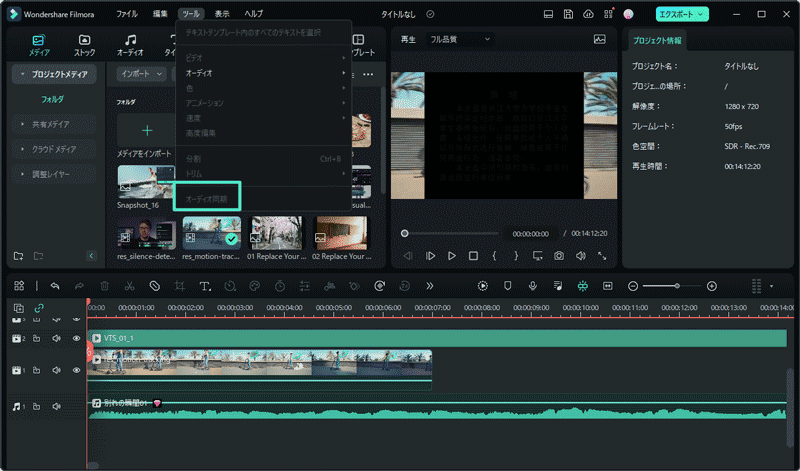Open the timeline layout dropdown arrow
The height and width of the screenshot is (471, 800).
click(771, 286)
